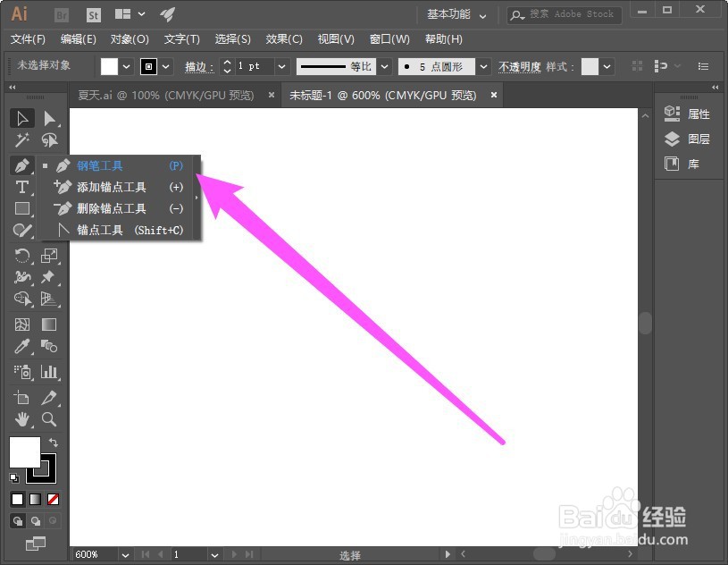Select the Artboard tool
Viewport: 728px width, 565px height.
[21, 398]
